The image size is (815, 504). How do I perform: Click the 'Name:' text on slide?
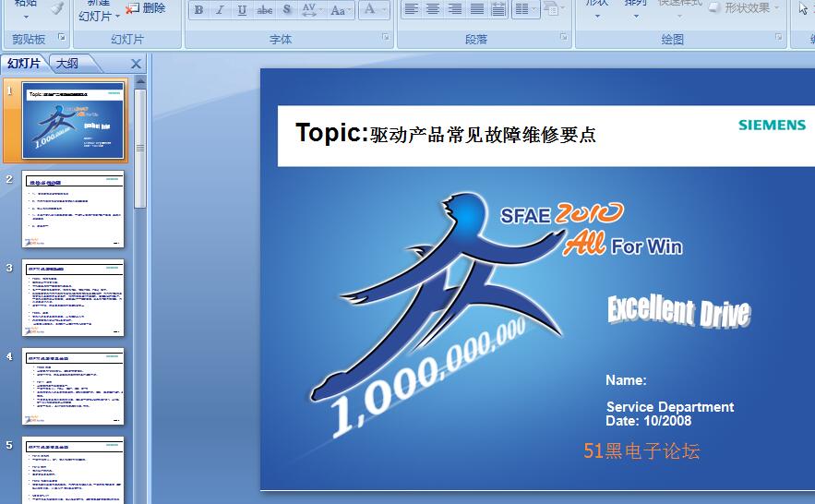click(x=626, y=380)
